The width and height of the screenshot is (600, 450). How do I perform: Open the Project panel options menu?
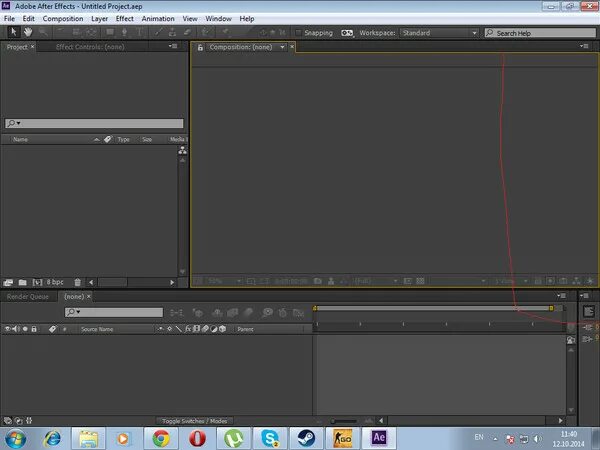174,46
